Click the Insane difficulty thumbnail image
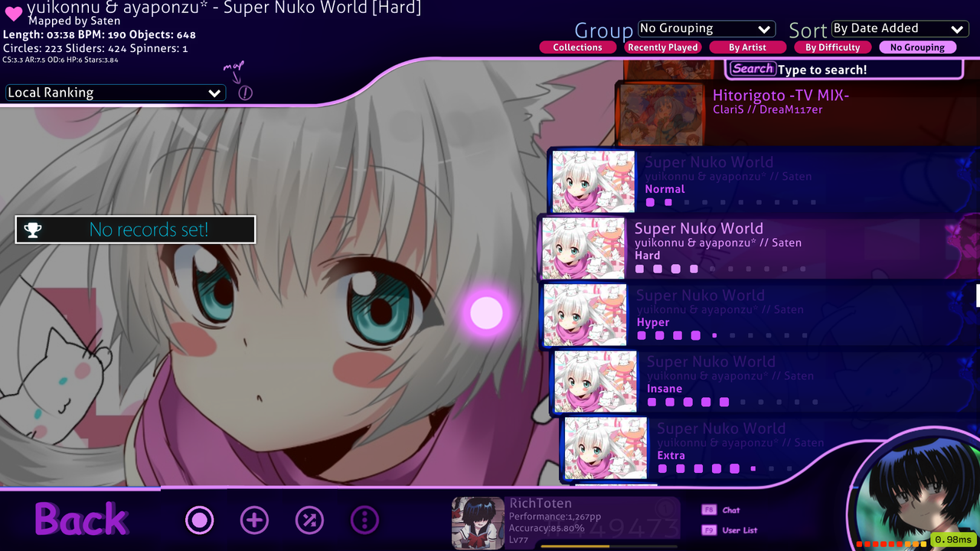Screen dimensions: 980x551 [x=595, y=381]
